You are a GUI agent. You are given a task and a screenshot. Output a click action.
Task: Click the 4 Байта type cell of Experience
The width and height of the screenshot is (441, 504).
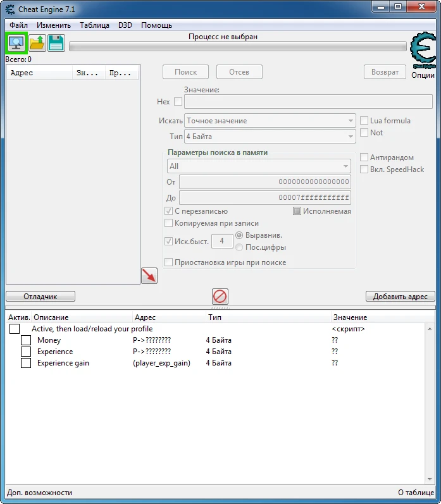click(x=219, y=352)
